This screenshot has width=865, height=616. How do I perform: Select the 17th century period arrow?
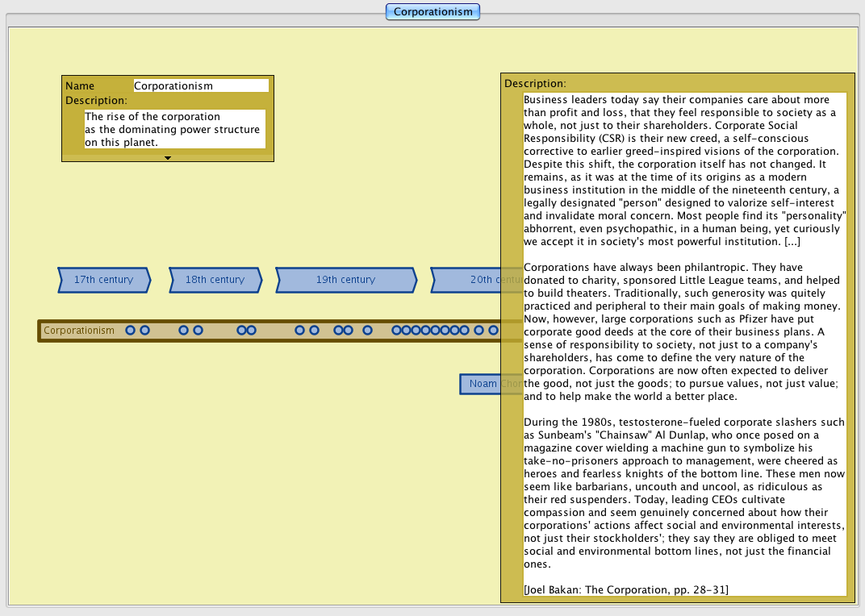click(x=103, y=280)
